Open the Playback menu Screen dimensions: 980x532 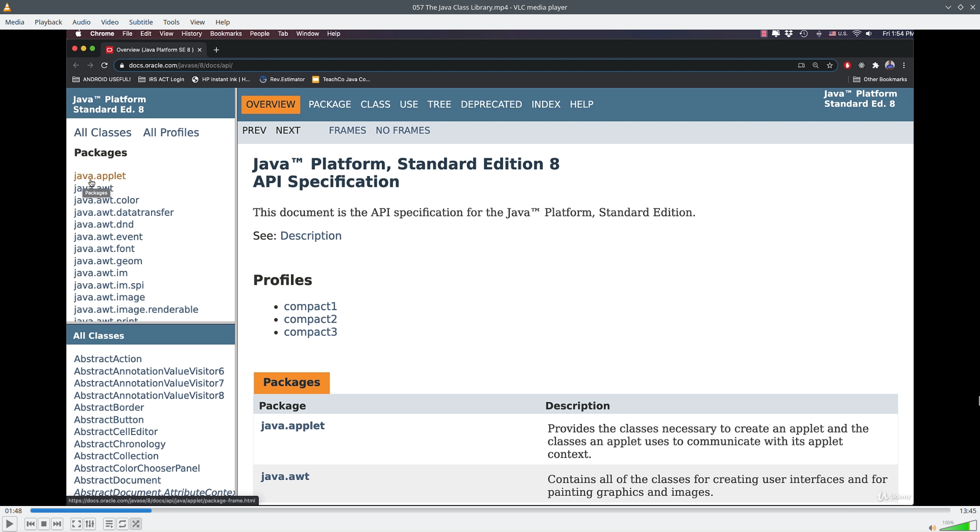pos(48,22)
